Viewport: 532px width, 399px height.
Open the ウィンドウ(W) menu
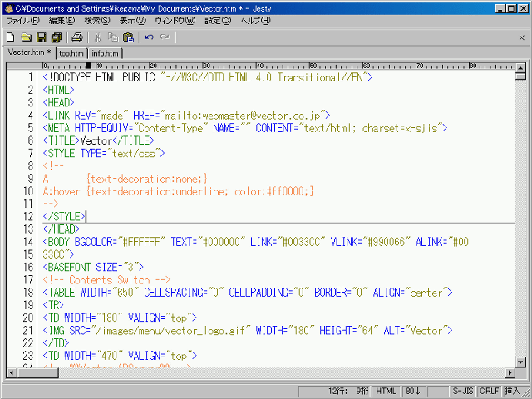coord(175,21)
